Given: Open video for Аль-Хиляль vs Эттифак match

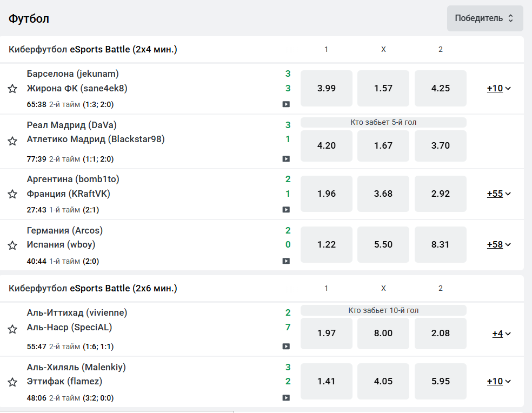Looking at the screenshot, I should coord(286,398).
